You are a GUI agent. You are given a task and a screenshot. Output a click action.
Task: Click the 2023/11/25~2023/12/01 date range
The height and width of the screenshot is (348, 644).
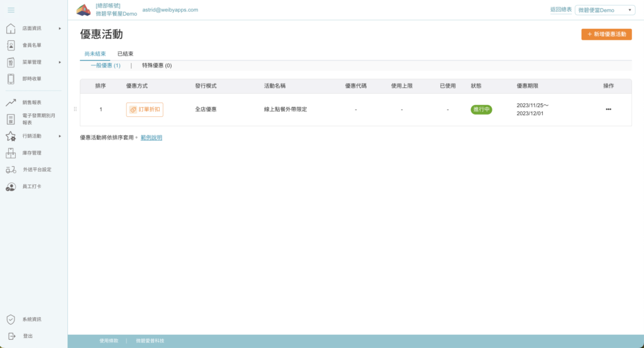click(532, 109)
